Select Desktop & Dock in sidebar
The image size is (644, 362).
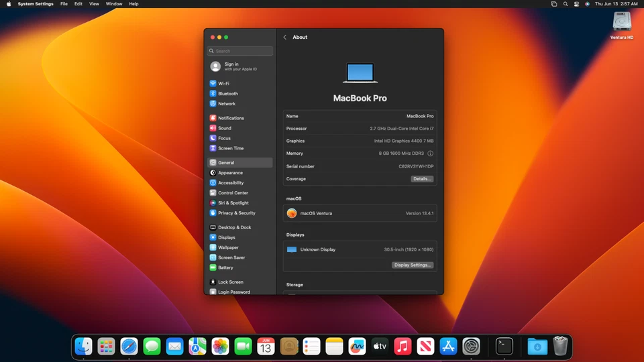click(240, 227)
